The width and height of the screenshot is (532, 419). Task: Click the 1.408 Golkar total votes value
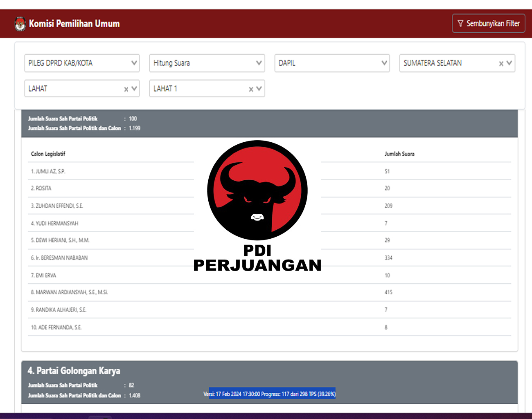[x=135, y=396]
